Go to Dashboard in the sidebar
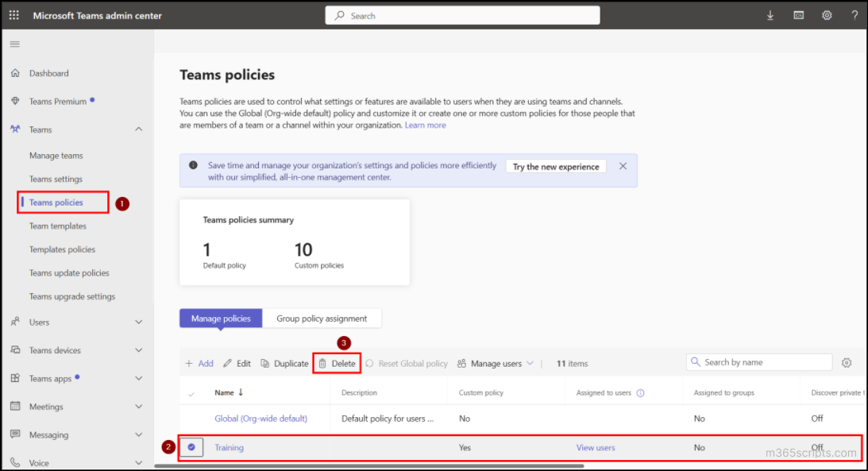Screen dimensions: 868x471 (x=48, y=73)
